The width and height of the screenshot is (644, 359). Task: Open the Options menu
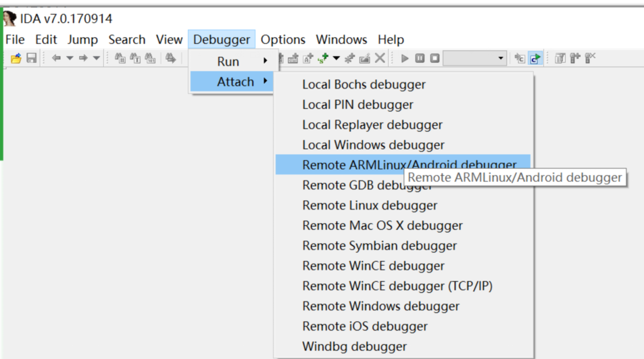click(283, 39)
